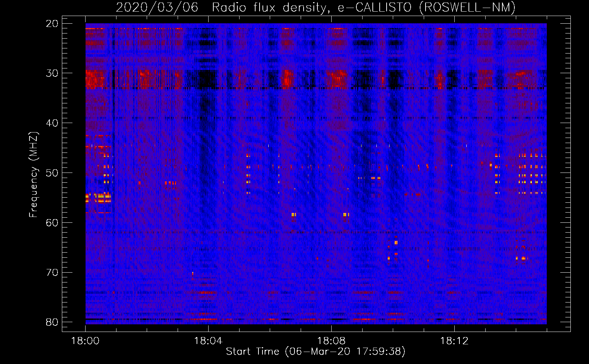Click the 18:00 time tick label
The image size is (589, 364).
[x=85, y=341]
